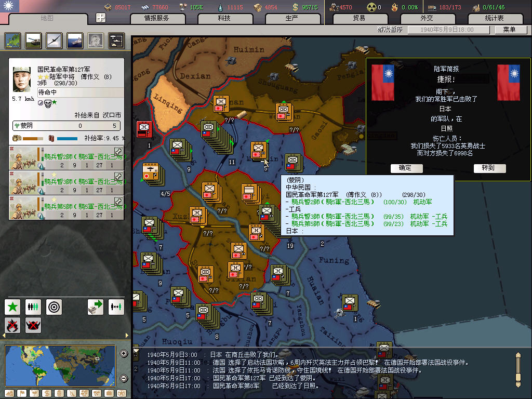Select the coin-stack supply map mode
532x399 pixels.
pyautogui.click(x=59, y=393)
